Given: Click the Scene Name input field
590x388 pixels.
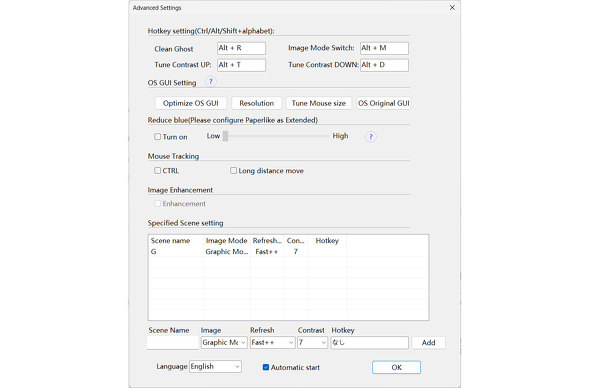Looking at the screenshot, I should point(173,342).
